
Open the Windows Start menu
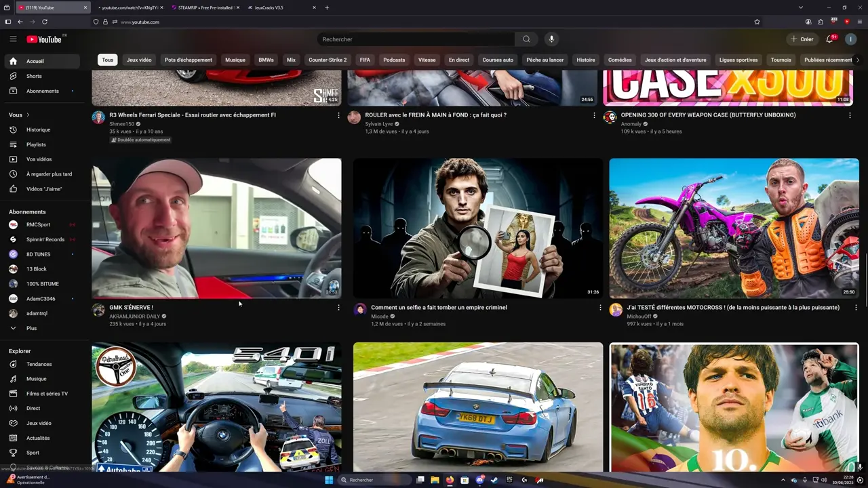[x=329, y=480]
